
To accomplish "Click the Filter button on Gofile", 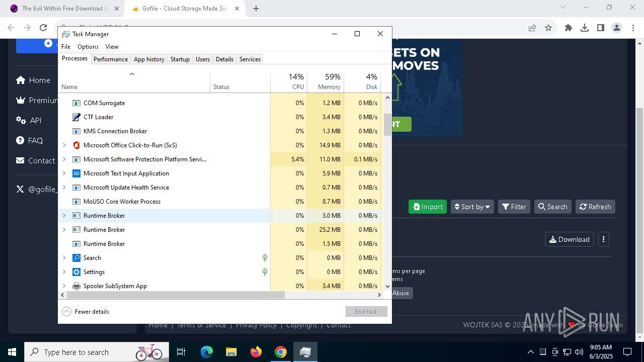I will coord(514,207).
